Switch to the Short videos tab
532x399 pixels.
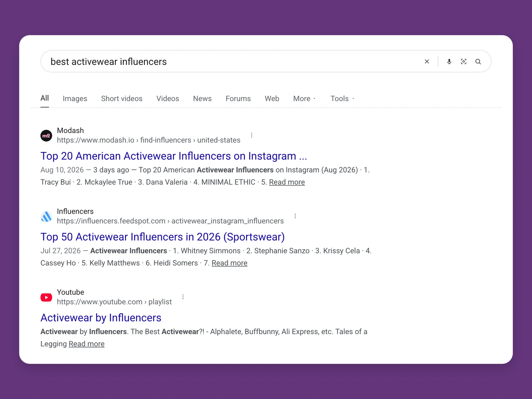tap(122, 98)
